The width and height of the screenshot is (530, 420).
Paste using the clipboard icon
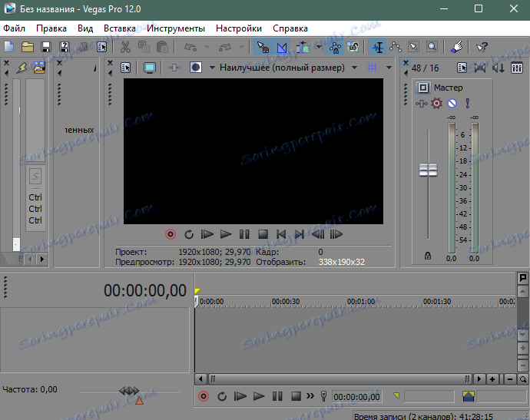[162, 47]
